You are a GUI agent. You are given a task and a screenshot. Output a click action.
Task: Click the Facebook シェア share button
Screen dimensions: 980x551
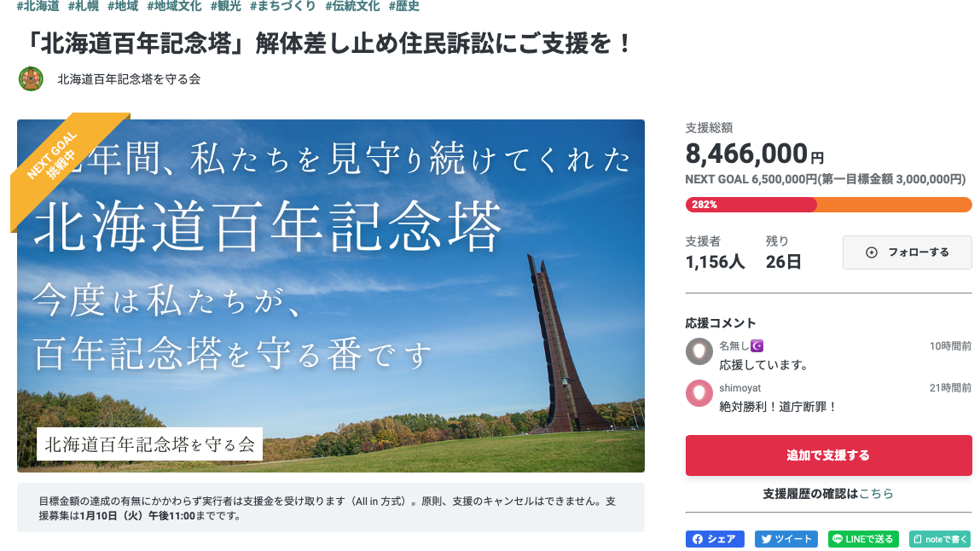click(715, 538)
